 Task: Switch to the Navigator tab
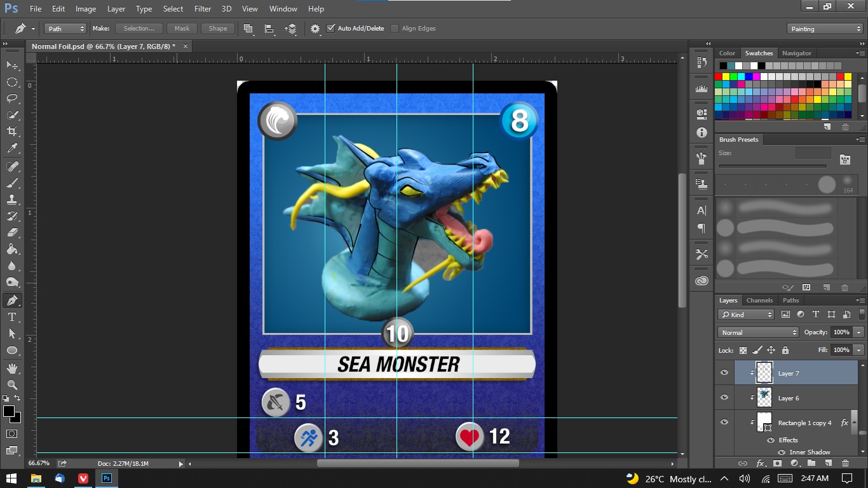point(797,53)
